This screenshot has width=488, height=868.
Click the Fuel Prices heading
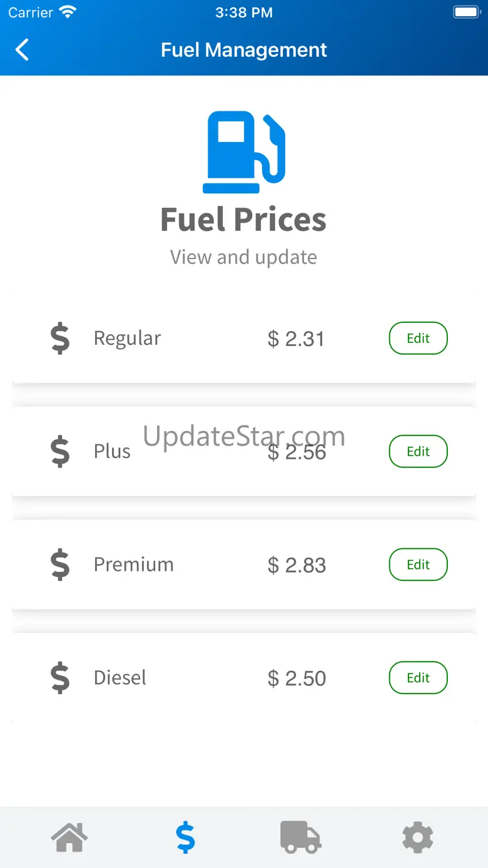(x=243, y=220)
